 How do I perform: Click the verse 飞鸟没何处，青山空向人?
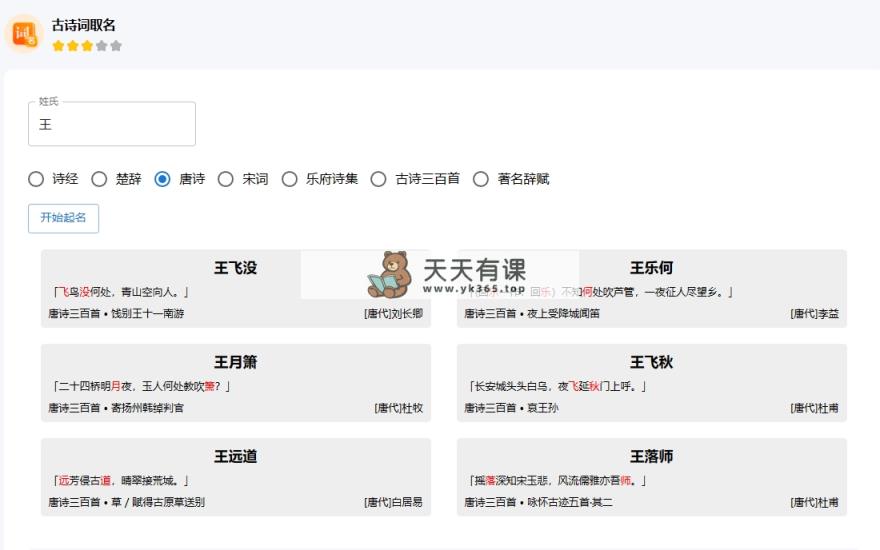click(121, 292)
